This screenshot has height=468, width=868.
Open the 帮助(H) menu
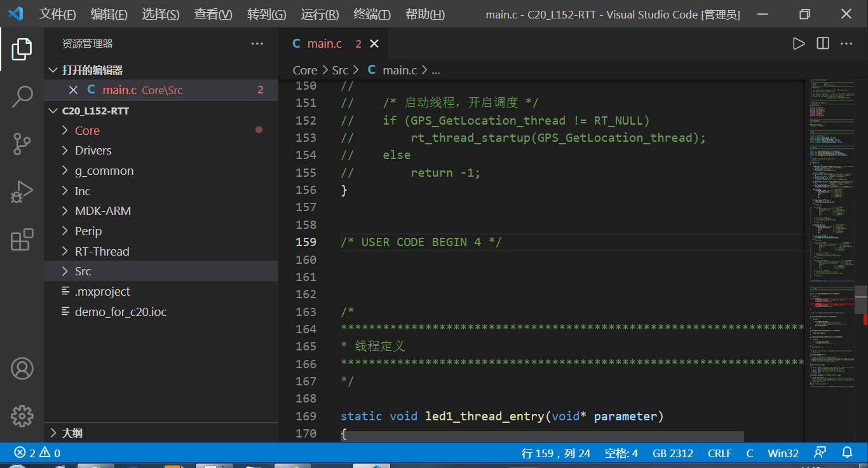pos(424,14)
